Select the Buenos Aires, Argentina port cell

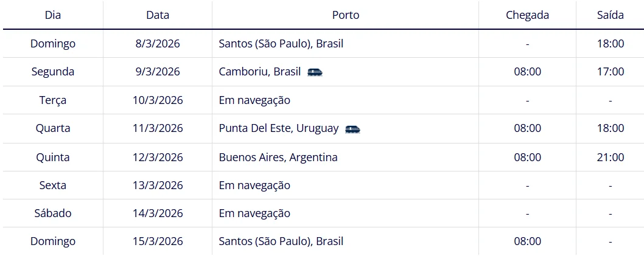pos(278,157)
